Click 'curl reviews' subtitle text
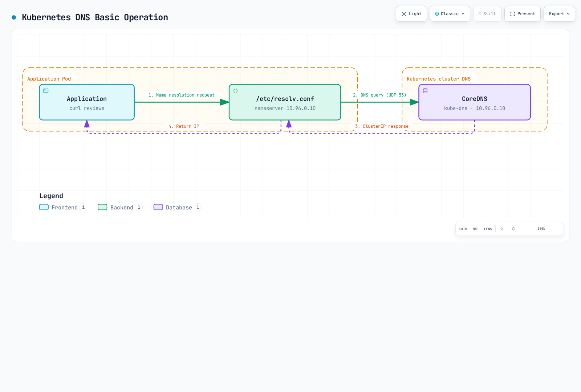 (87, 108)
